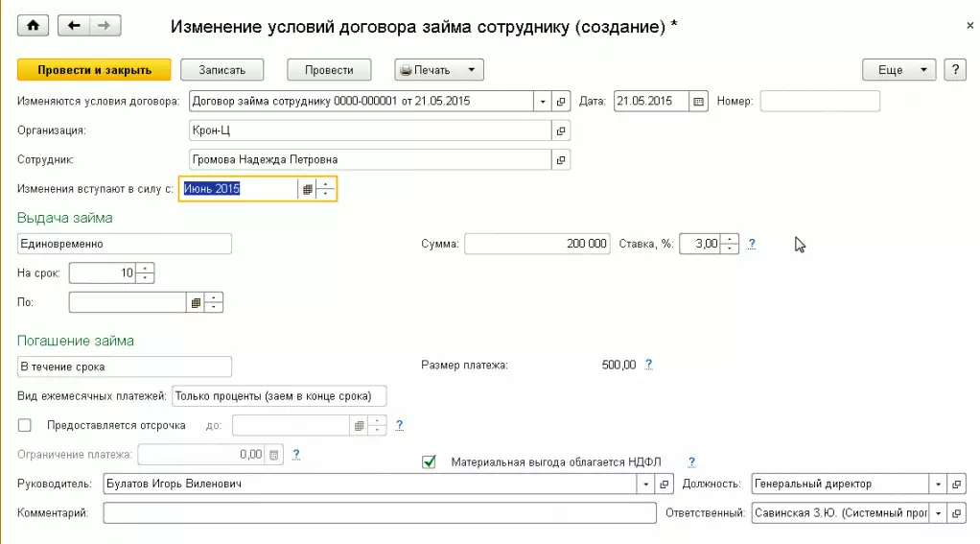This screenshot has height=544, width=980.
Task: Click the Комментарий text field
Action: point(380,513)
